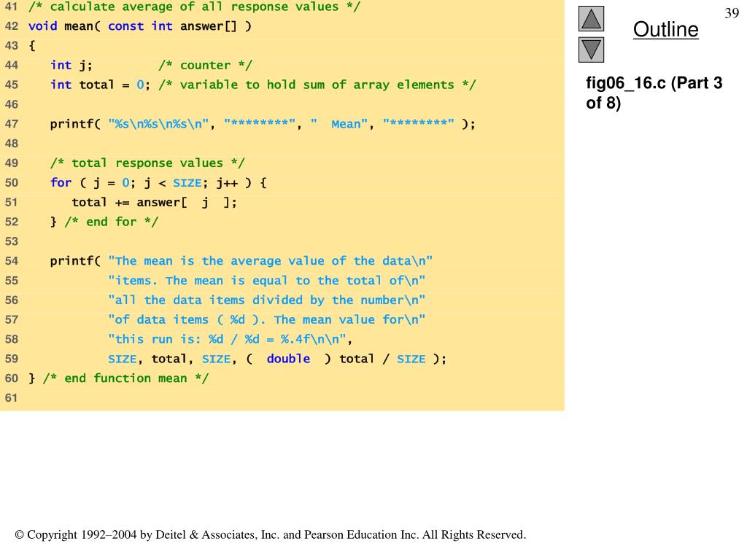This screenshot has height=560, width=747.
Task: Click the comment 'calculate average of all response values'
Action: coord(194,7)
